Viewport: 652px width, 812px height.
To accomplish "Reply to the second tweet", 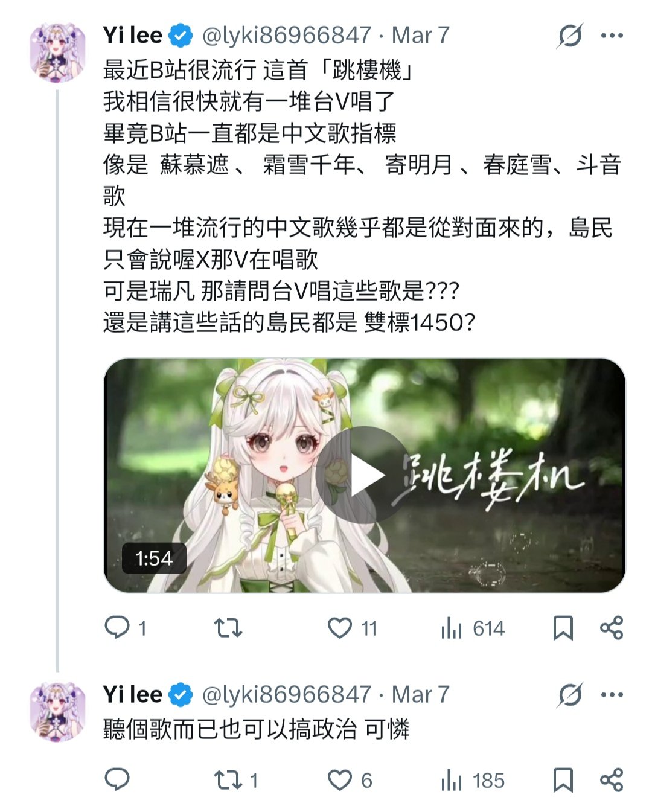I will [118, 780].
